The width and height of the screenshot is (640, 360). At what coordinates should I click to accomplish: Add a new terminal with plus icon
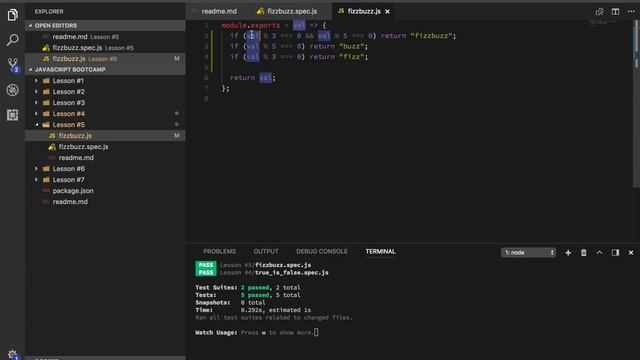pos(568,253)
